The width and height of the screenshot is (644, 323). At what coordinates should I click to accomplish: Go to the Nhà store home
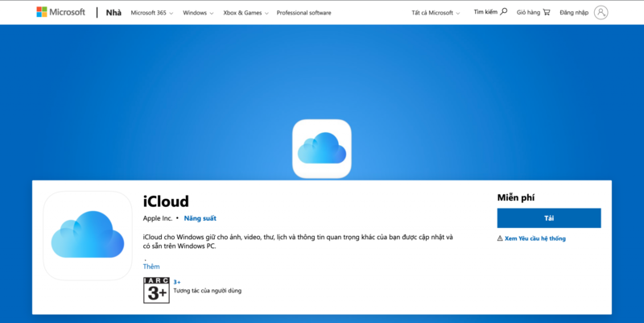point(114,12)
